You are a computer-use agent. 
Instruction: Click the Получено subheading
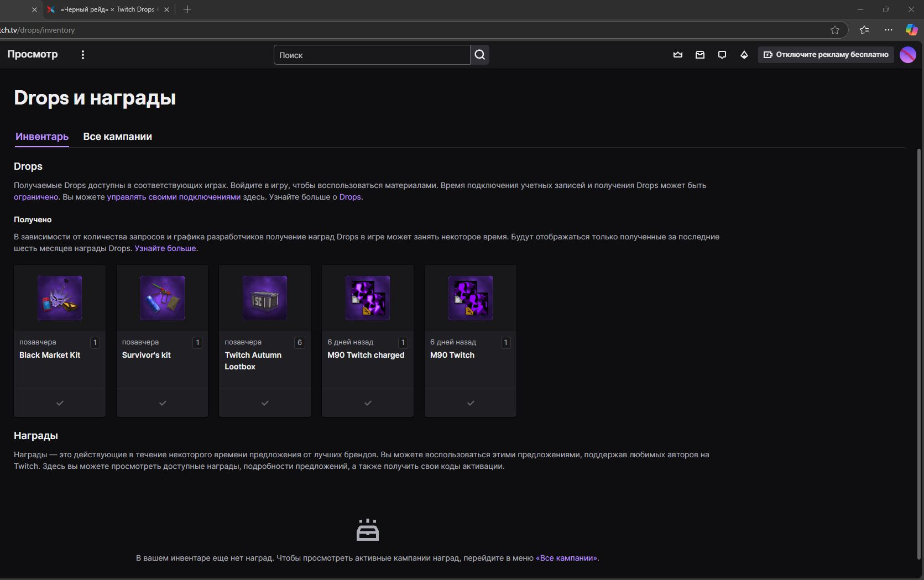(33, 220)
